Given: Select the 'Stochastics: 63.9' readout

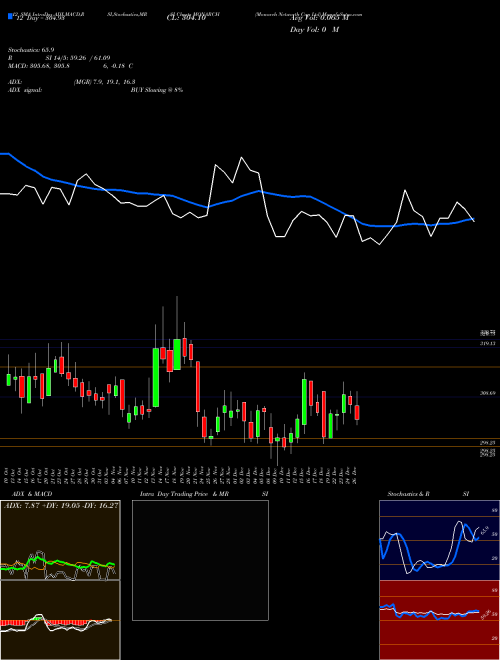Looking at the screenshot, I should (32, 50).
